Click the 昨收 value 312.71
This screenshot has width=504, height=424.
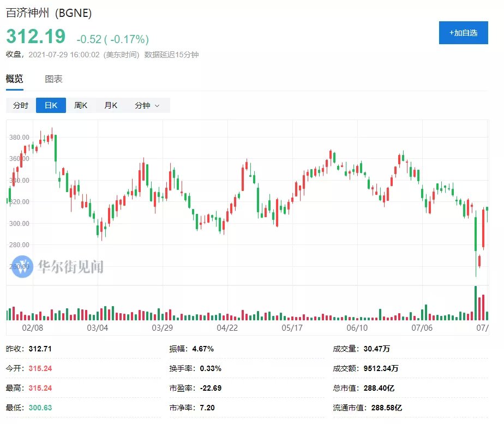(40, 349)
